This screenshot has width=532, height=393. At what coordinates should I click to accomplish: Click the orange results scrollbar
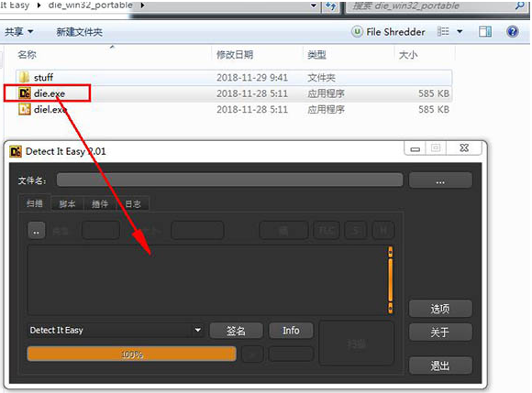(x=391, y=279)
